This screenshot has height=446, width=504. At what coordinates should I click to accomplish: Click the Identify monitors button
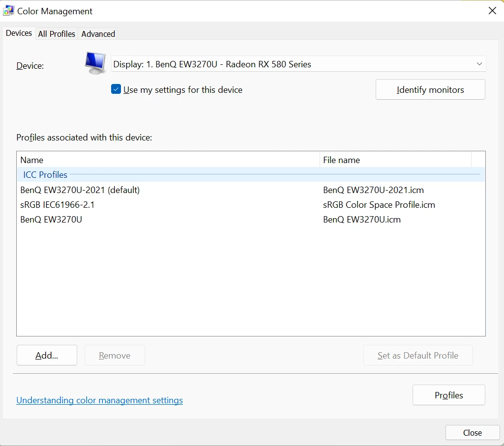click(430, 89)
